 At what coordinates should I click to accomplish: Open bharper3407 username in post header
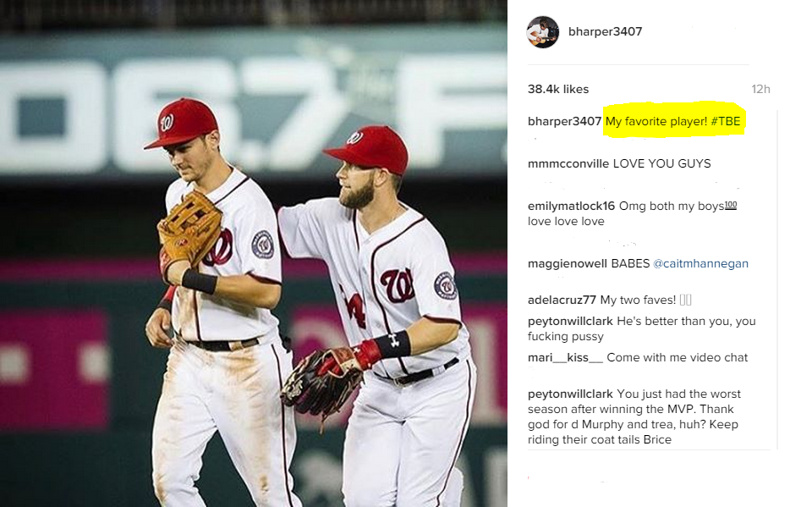pos(605,31)
